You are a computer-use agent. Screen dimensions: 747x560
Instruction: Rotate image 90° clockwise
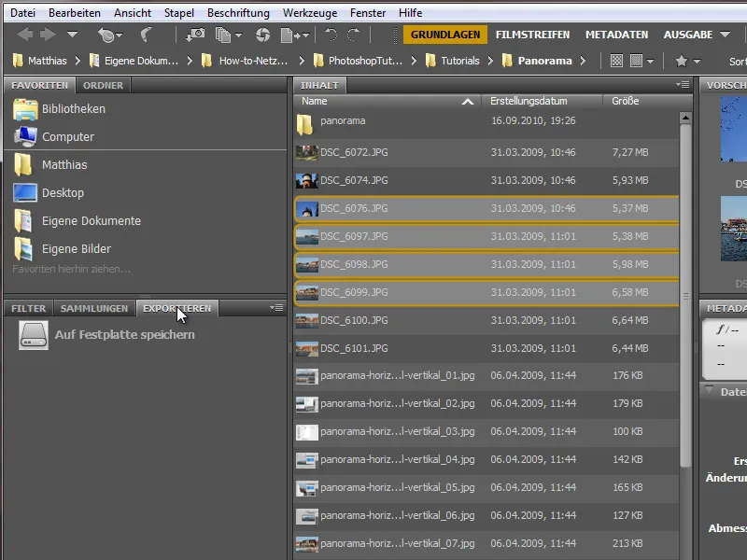click(353, 35)
